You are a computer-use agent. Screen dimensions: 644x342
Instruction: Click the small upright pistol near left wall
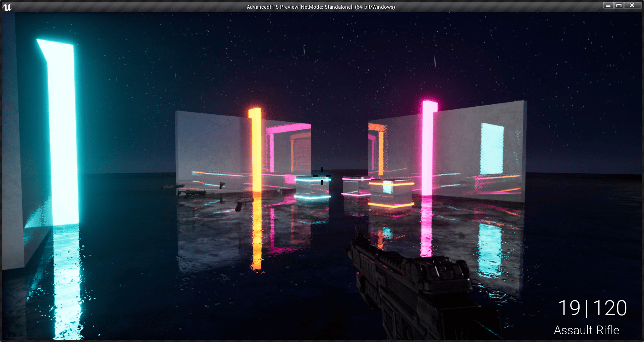pyautogui.click(x=221, y=185)
